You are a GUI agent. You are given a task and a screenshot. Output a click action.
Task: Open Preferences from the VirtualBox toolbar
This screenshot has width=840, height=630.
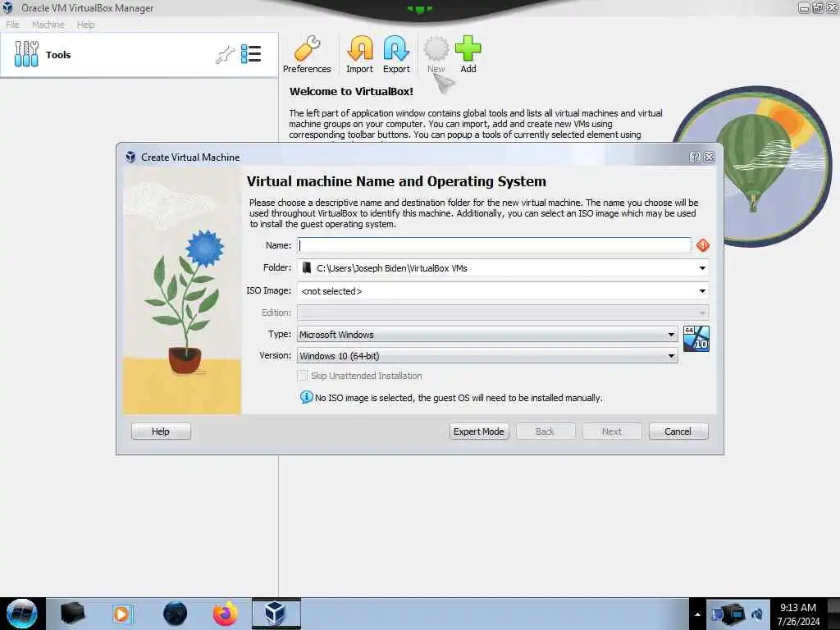(307, 55)
